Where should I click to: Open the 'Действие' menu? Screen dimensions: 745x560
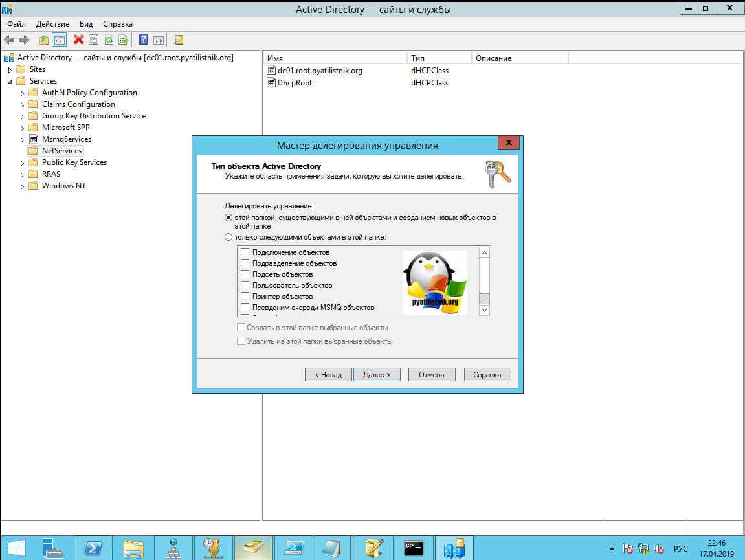52,24
